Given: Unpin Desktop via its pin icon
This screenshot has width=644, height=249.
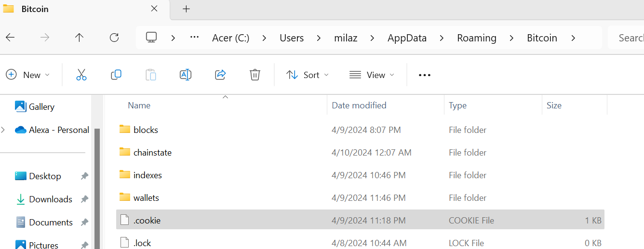Looking at the screenshot, I should click(x=84, y=176).
